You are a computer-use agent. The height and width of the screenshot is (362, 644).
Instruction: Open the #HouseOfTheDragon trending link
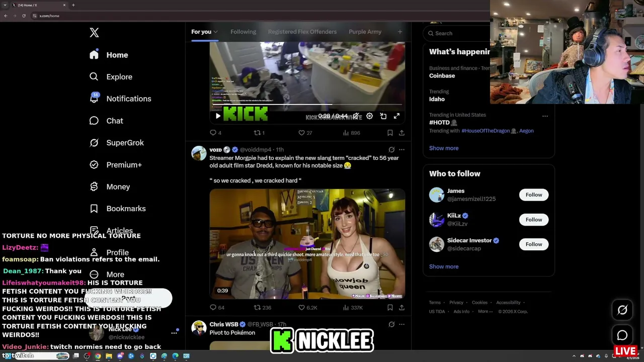click(486, 131)
